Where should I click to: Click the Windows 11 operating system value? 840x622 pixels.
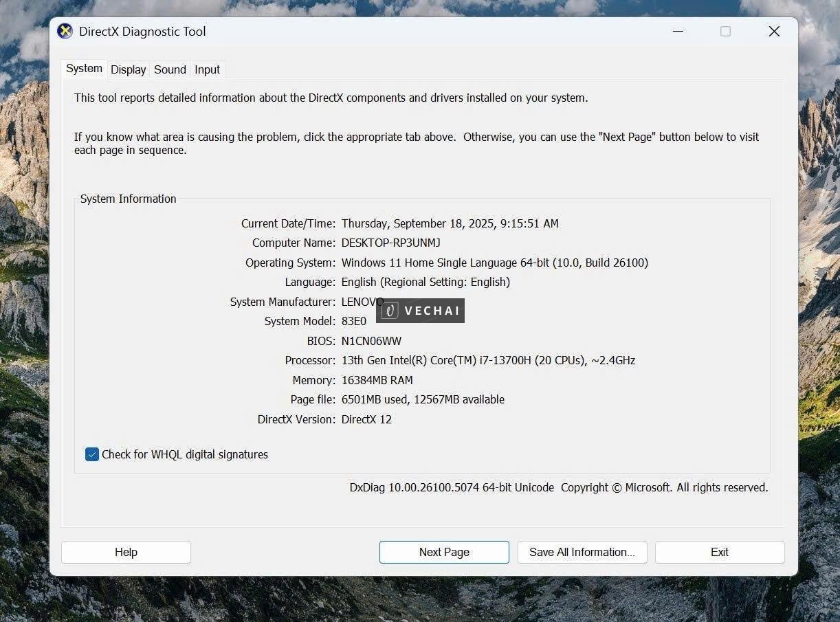click(494, 263)
